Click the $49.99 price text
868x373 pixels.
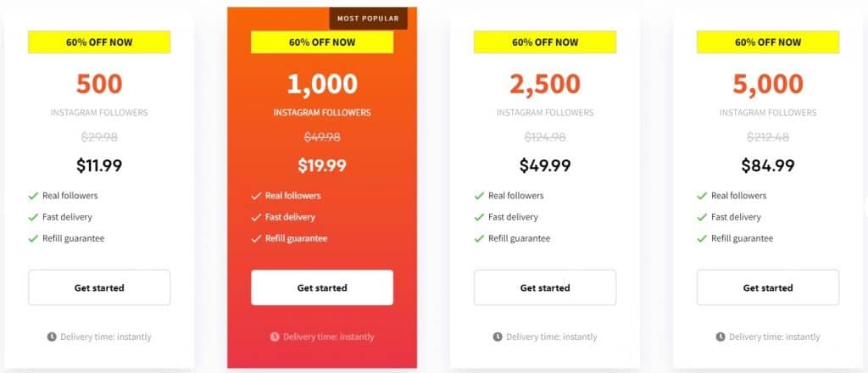(x=545, y=165)
